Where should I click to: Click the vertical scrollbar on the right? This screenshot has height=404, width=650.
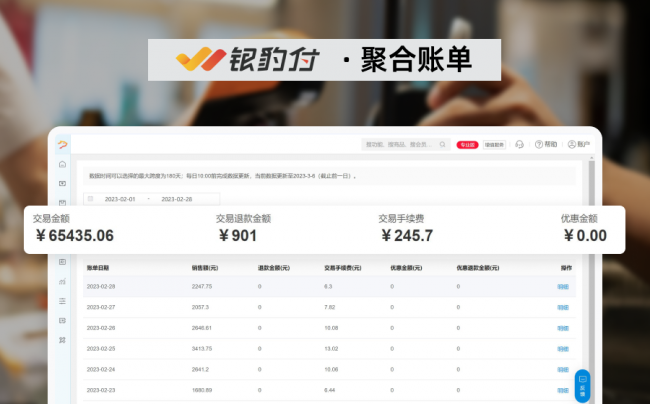pos(592,280)
